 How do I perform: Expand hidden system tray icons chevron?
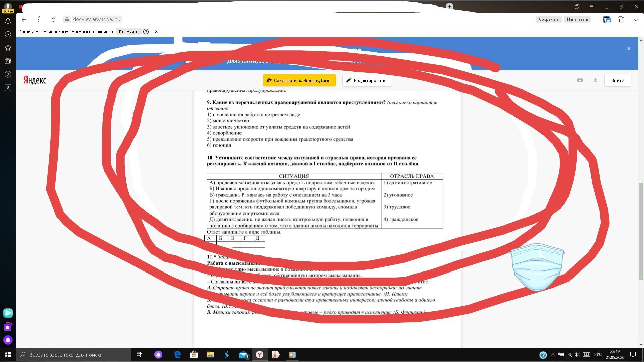click(553, 355)
